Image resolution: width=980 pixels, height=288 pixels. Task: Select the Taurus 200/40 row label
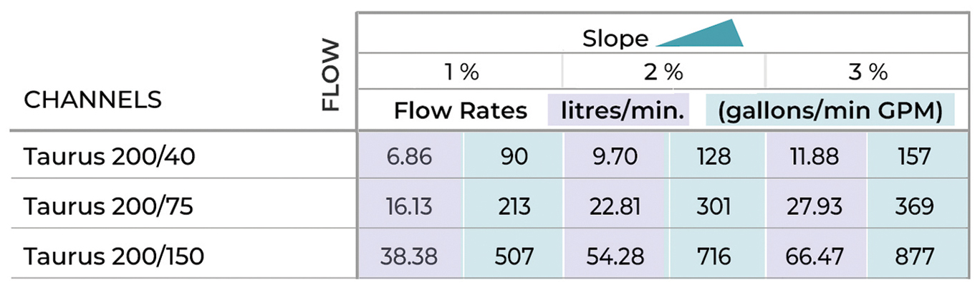click(x=109, y=156)
